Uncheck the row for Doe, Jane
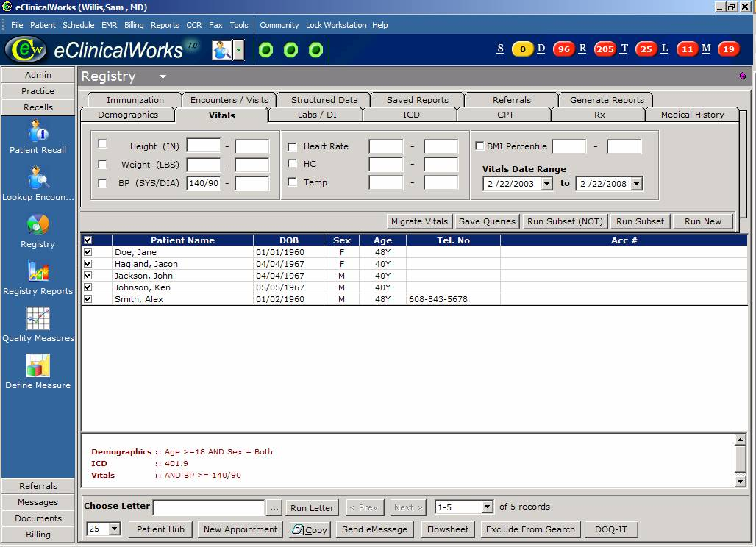Viewport: 756px width, 547px height. 88,251
